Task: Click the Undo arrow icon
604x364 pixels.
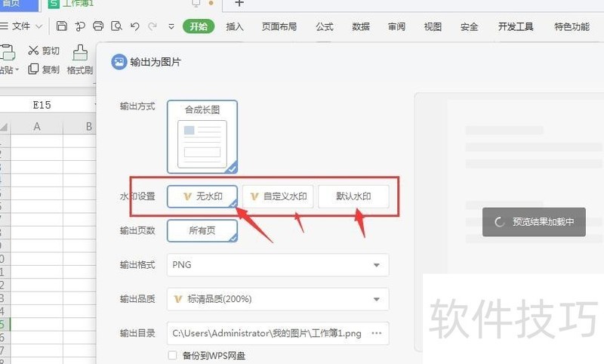Action: point(135,26)
